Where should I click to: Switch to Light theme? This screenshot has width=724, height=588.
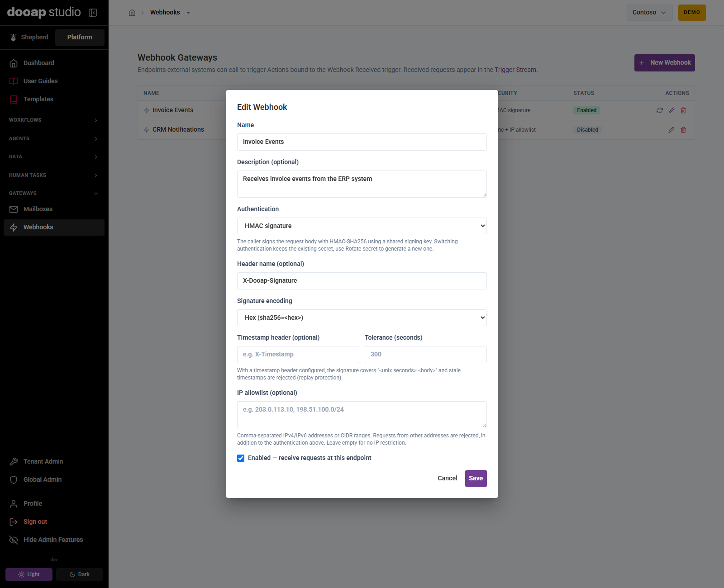pos(29,574)
